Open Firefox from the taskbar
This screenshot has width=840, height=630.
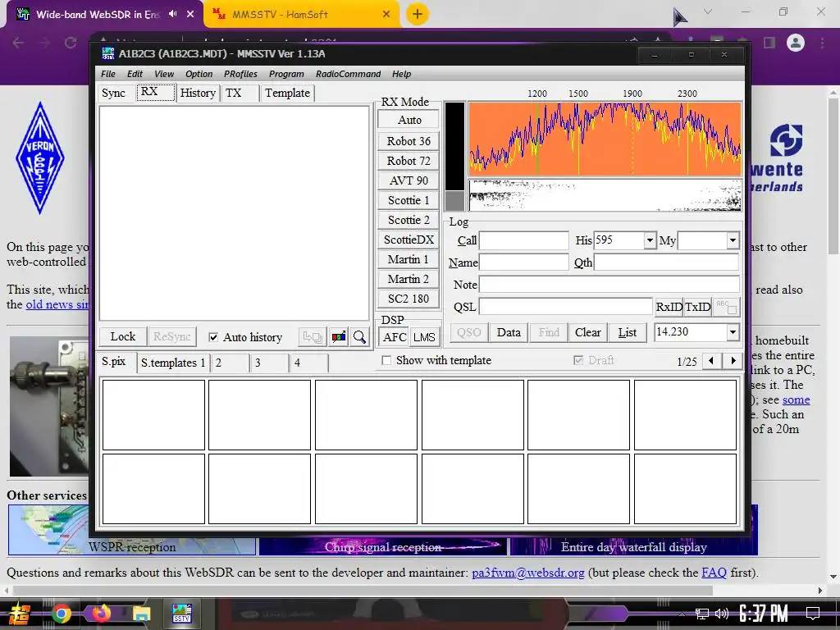pos(101,614)
